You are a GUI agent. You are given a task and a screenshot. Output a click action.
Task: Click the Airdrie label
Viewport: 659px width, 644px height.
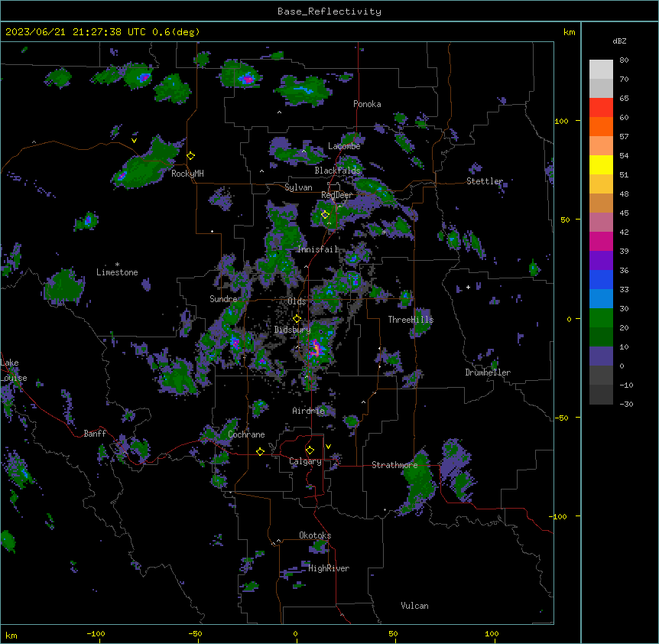(x=308, y=411)
